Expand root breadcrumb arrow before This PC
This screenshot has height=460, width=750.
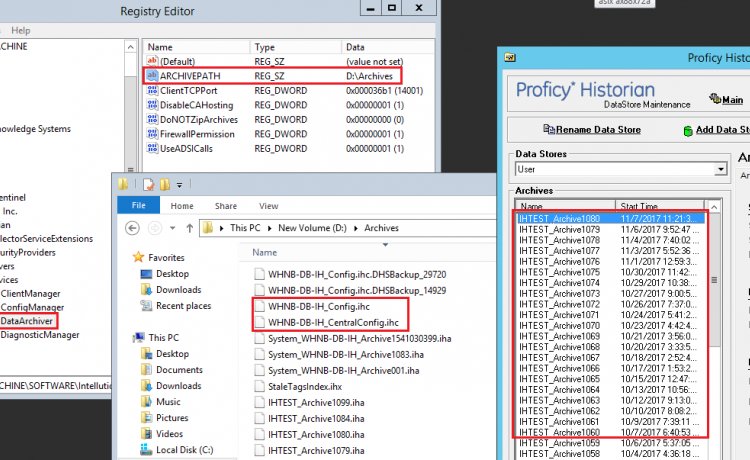221,228
